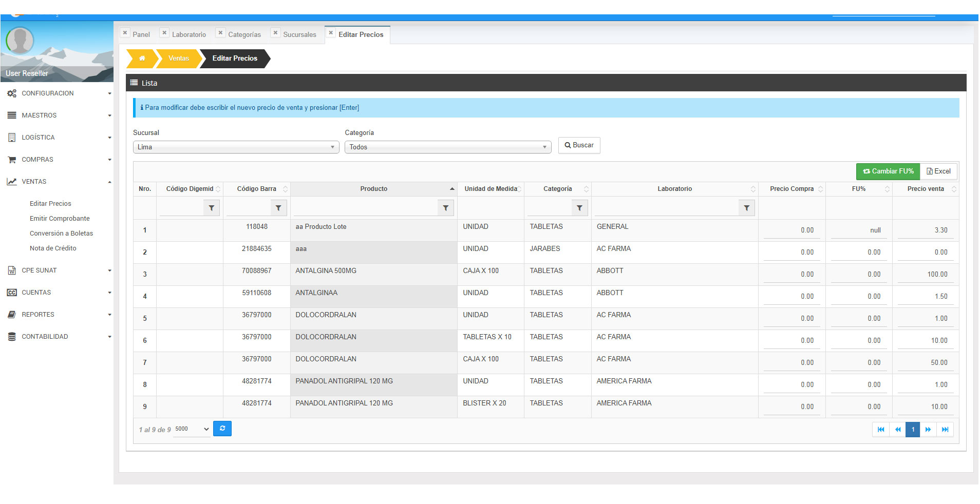Close the Panel tab
Image resolution: width=980 pixels, height=504 pixels.
[x=125, y=33]
